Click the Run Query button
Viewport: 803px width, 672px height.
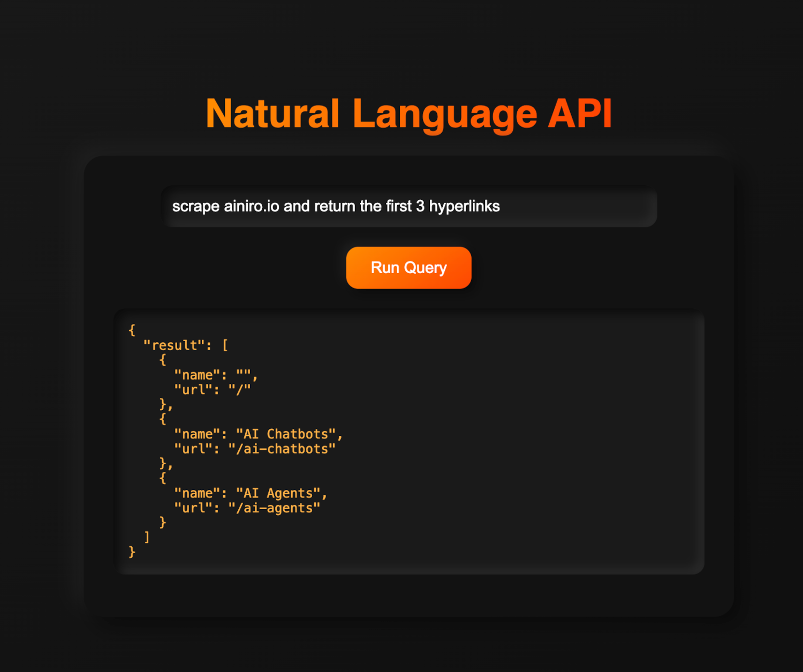point(408,268)
